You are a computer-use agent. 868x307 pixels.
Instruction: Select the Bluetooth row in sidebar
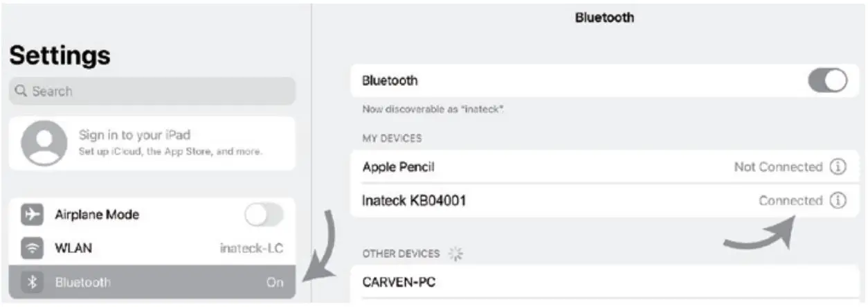(152, 282)
